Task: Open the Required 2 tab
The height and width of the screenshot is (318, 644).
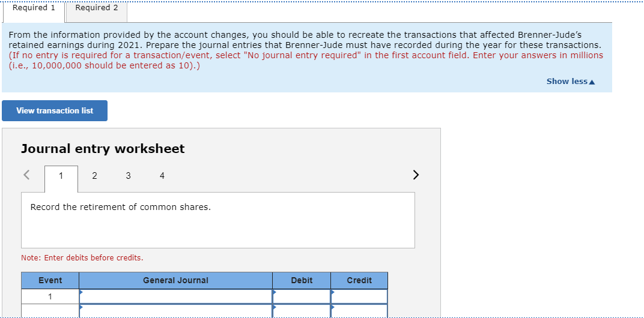Action: (x=97, y=13)
